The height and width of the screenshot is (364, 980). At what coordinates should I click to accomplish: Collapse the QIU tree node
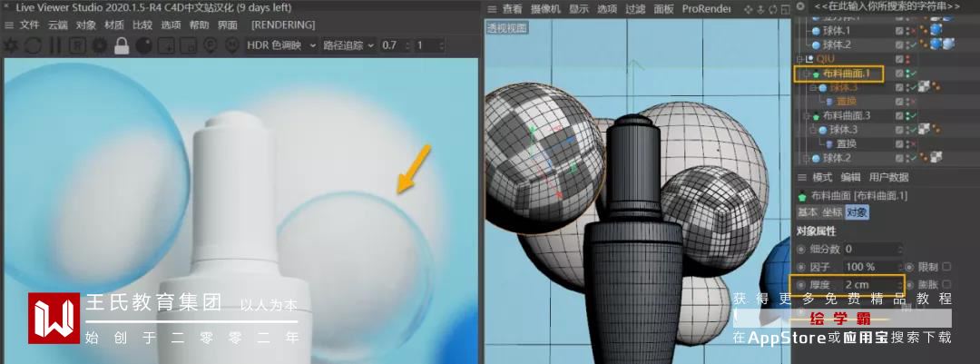[800, 59]
